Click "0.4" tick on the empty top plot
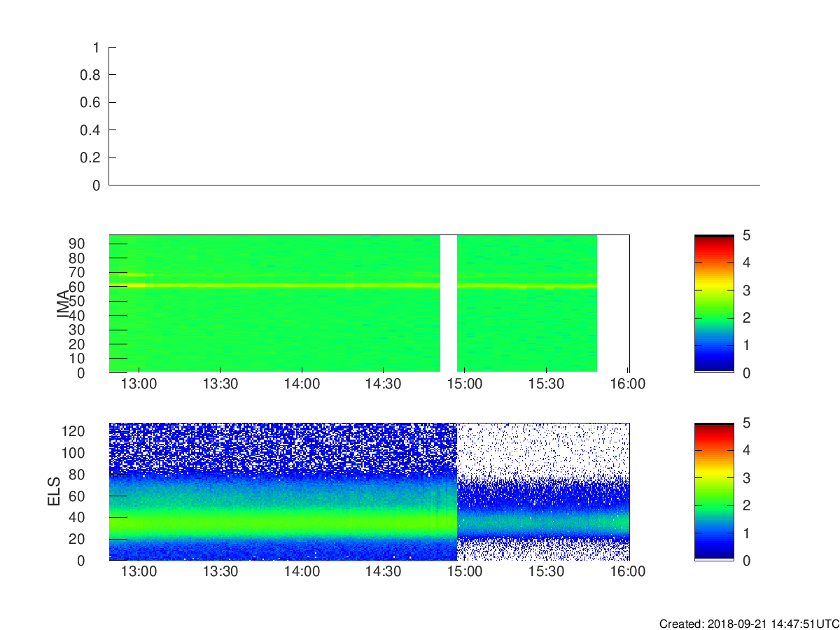This screenshot has width=840, height=630. tap(92, 130)
